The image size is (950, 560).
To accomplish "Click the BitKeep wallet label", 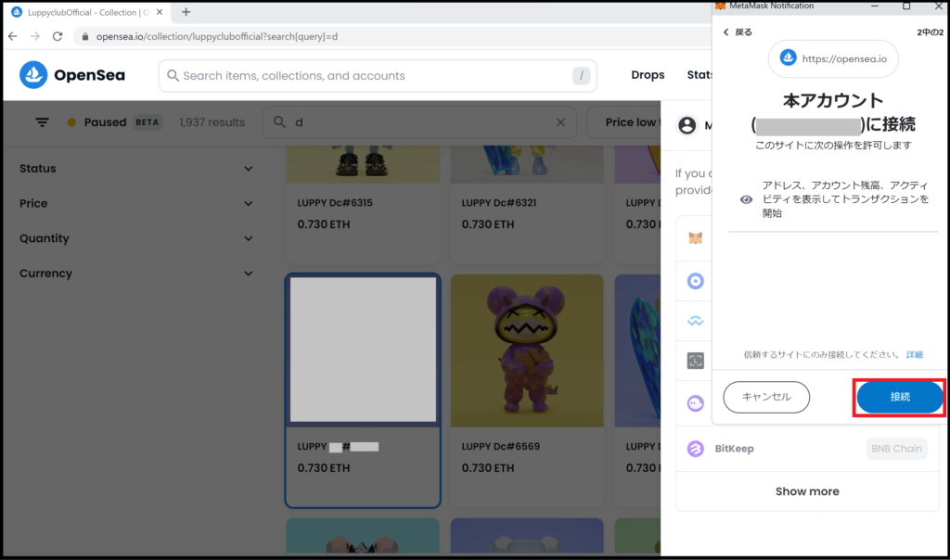I will 735,449.
